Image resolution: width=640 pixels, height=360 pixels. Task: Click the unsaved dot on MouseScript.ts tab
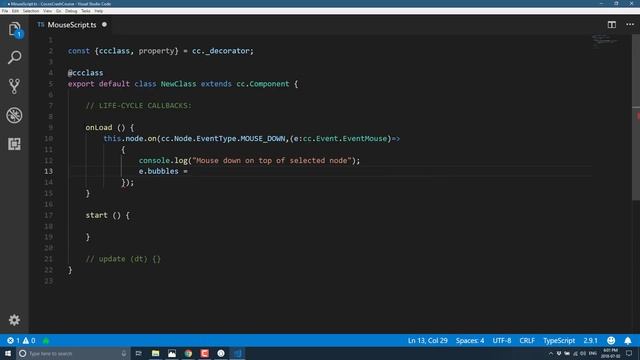[x=104, y=24]
